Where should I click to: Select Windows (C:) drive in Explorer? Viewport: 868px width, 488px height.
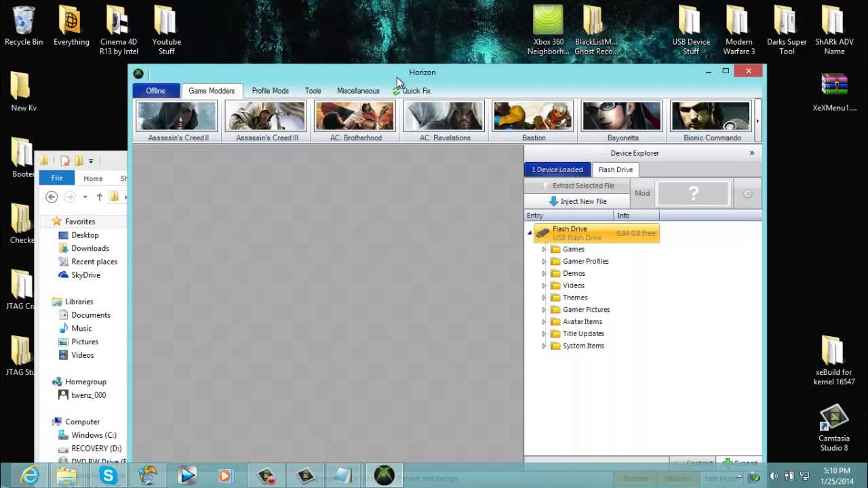pos(87,435)
